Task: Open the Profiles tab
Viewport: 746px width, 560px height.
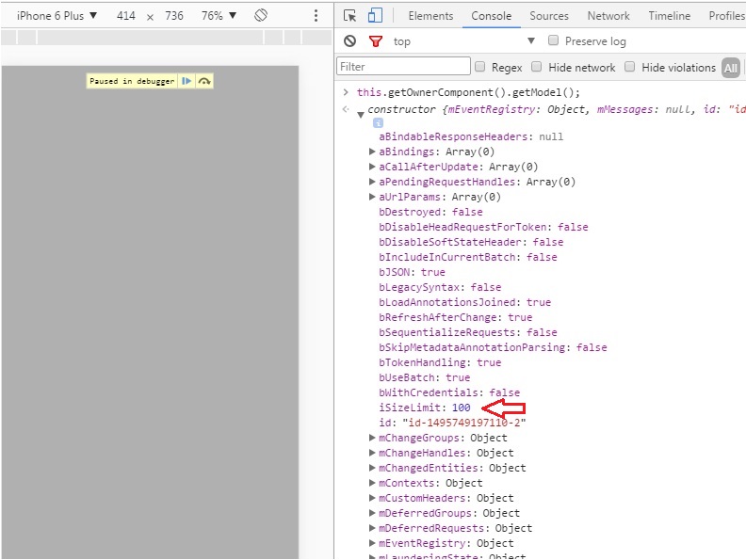Action: pyautogui.click(x=726, y=16)
